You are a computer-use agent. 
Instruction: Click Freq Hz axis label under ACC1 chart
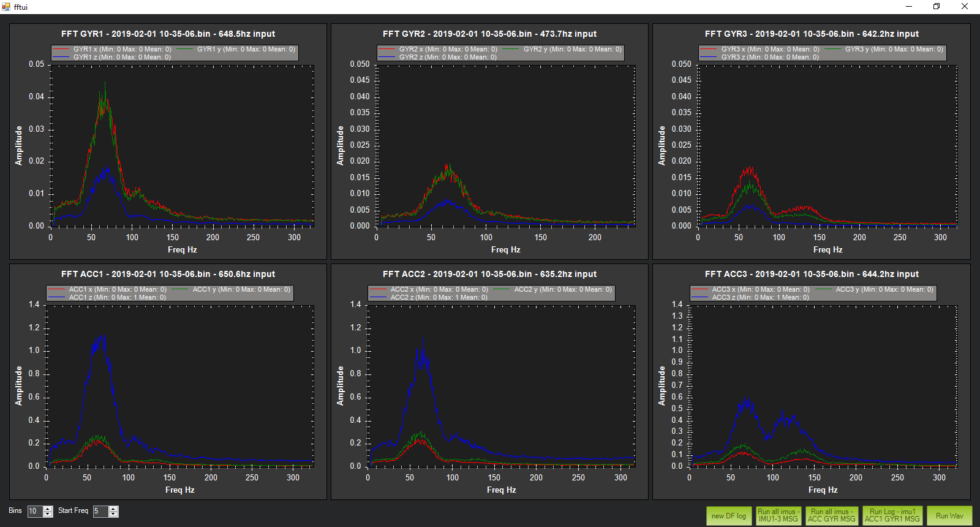(x=179, y=490)
